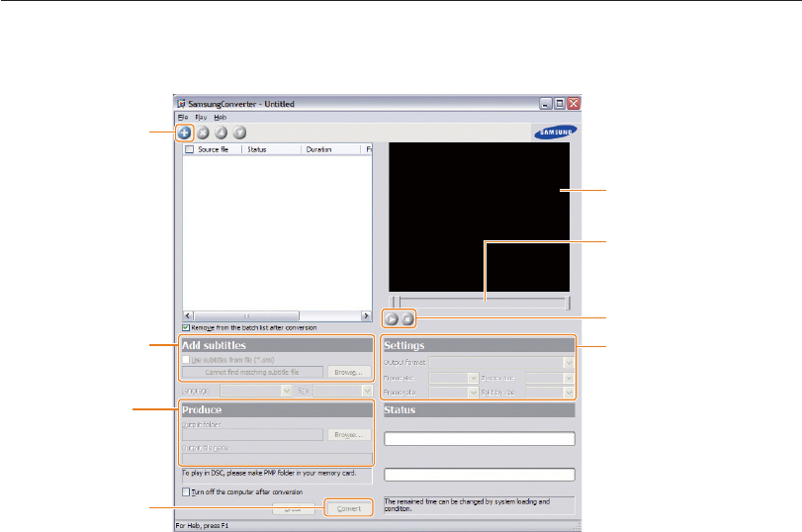Click the upper progress bar under Status
Screen dimensions: 802x532
[x=480, y=438]
